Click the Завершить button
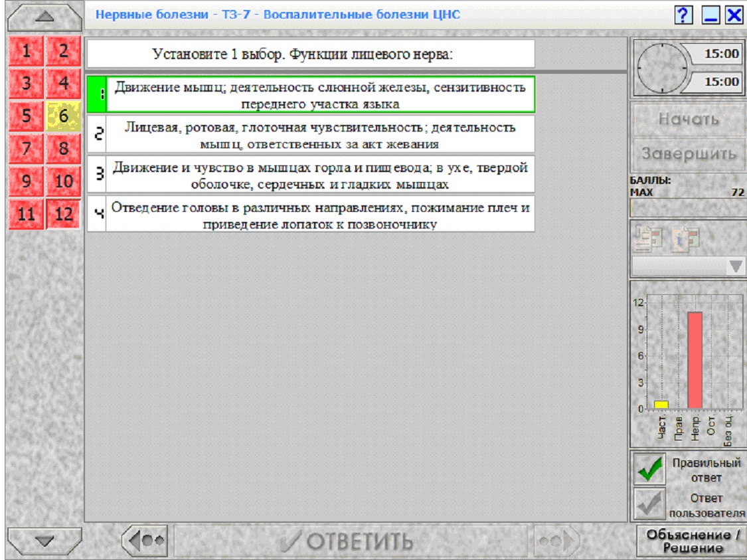747x560 pixels. click(x=689, y=154)
